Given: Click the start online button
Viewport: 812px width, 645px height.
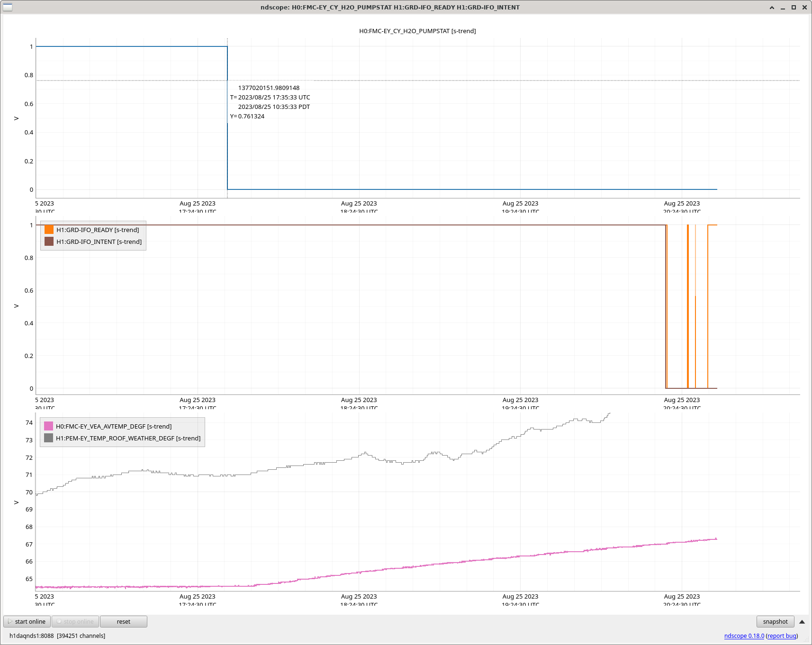Looking at the screenshot, I should pos(27,621).
